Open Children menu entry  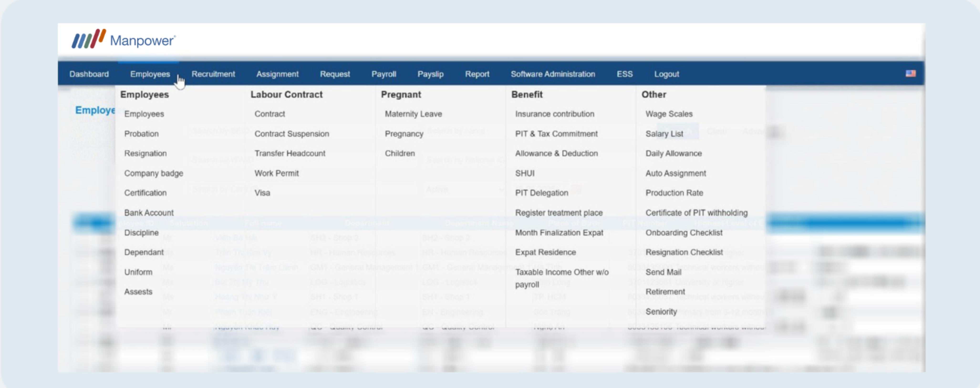coord(400,153)
